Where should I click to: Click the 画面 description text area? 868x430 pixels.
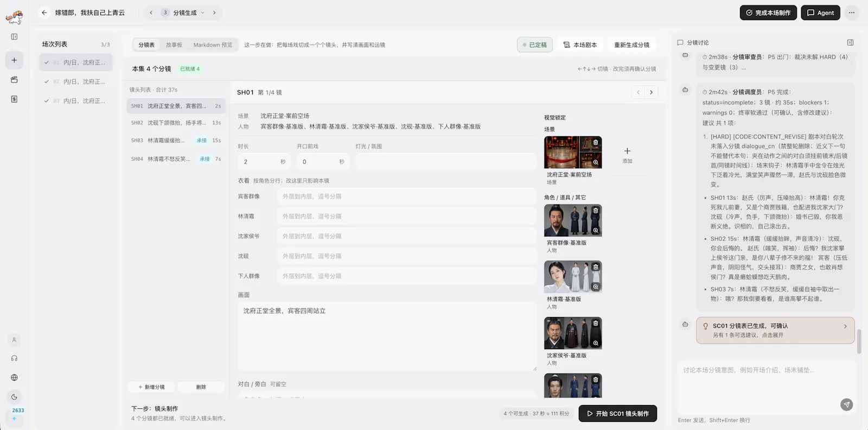click(x=387, y=337)
